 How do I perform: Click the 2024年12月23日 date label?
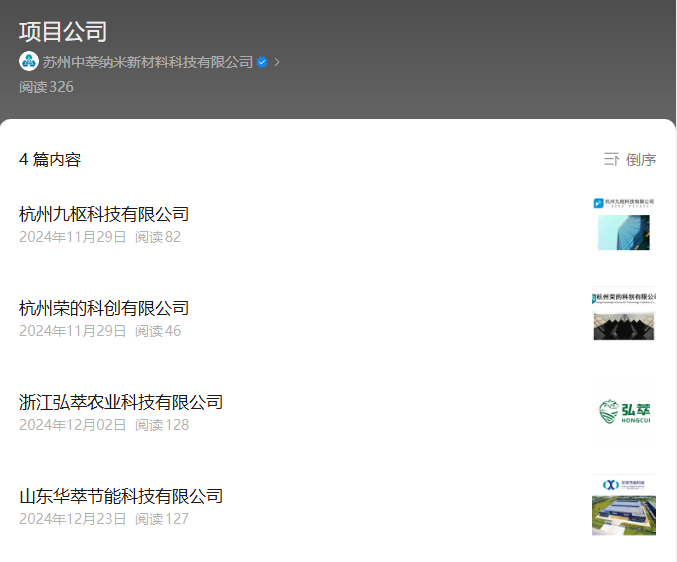(x=73, y=519)
